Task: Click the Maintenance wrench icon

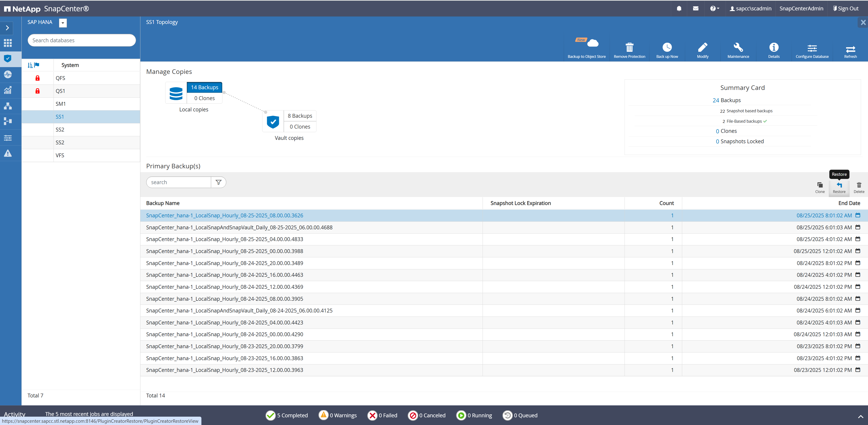Action: point(738,47)
